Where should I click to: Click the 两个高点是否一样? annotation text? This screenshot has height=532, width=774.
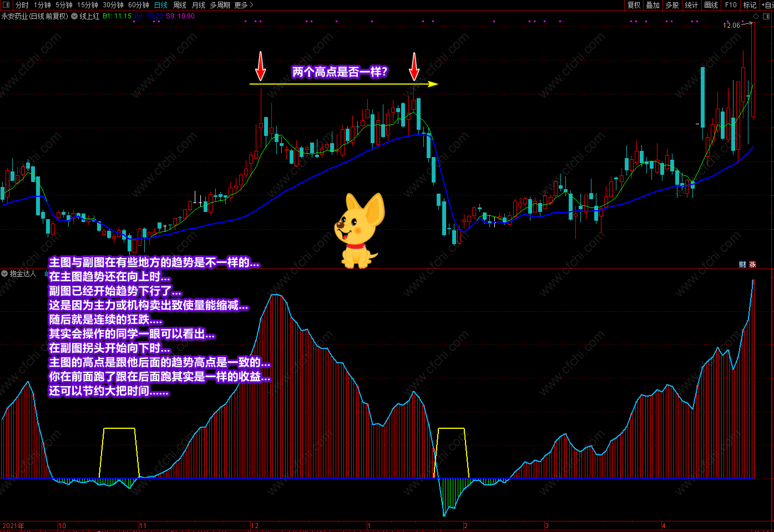click(340, 72)
